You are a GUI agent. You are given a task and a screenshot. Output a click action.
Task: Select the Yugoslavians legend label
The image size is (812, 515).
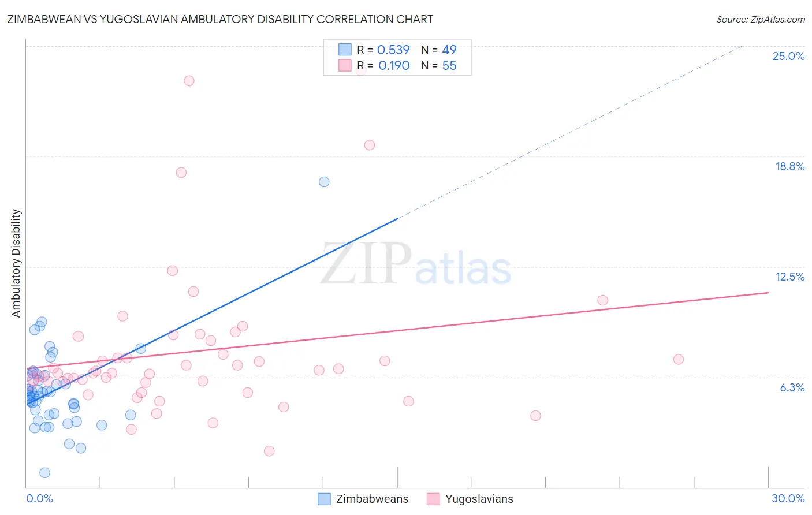coord(479,499)
